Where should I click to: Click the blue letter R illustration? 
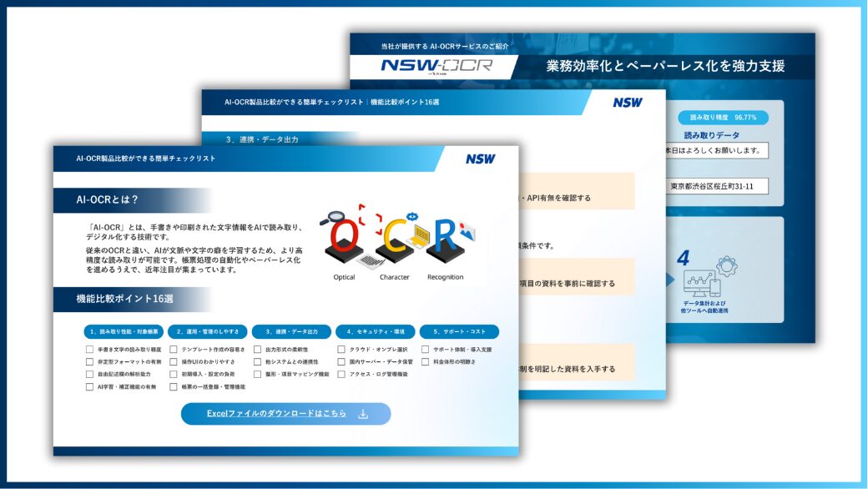point(446,237)
